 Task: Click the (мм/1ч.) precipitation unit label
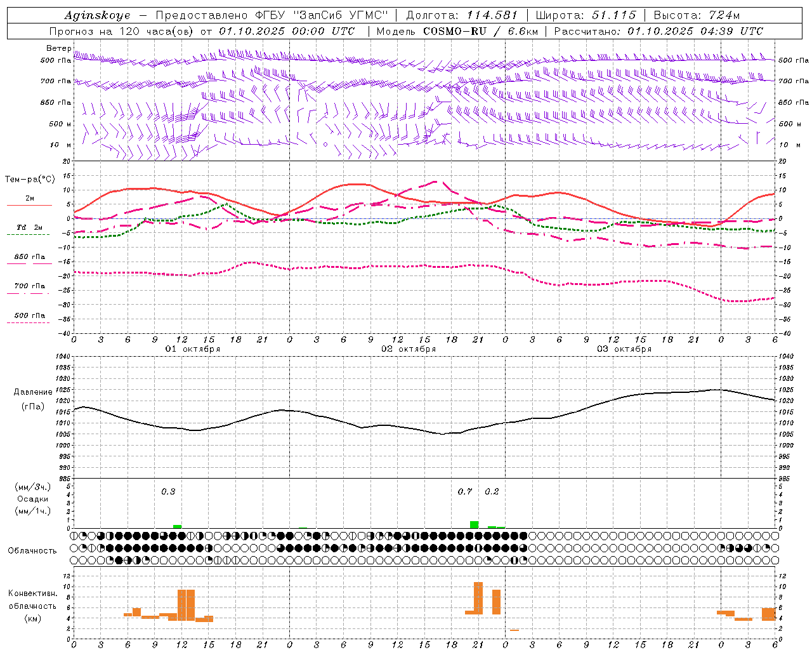coord(33,511)
